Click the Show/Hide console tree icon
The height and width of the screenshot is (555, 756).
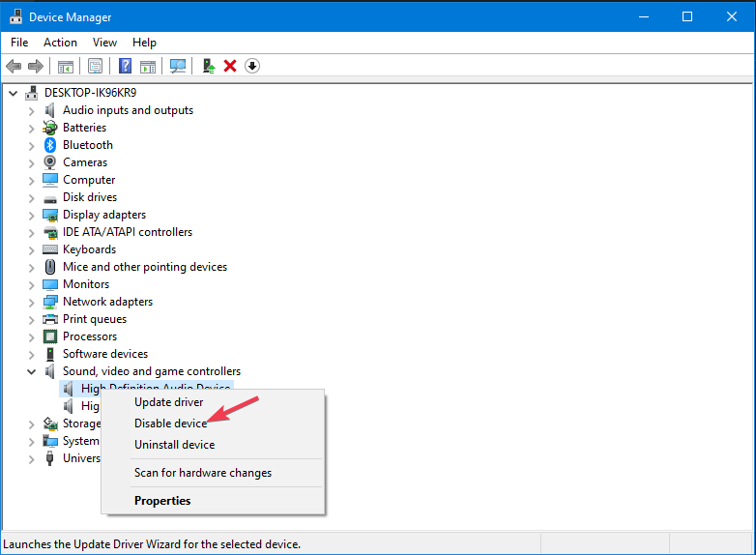66,66
